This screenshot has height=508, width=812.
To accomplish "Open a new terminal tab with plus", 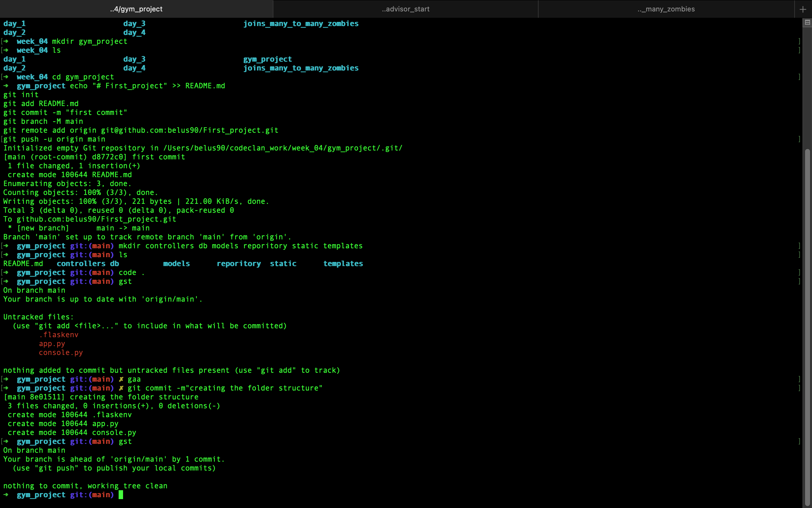I will pos(803,9).
